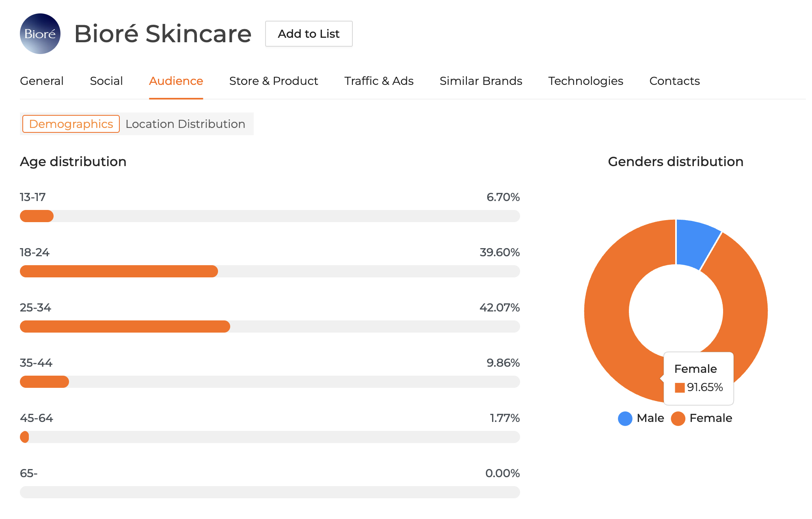Select the Demographics sub-tab
The height and width of the screenshot is (519, 812).
(x=71, y=124)
